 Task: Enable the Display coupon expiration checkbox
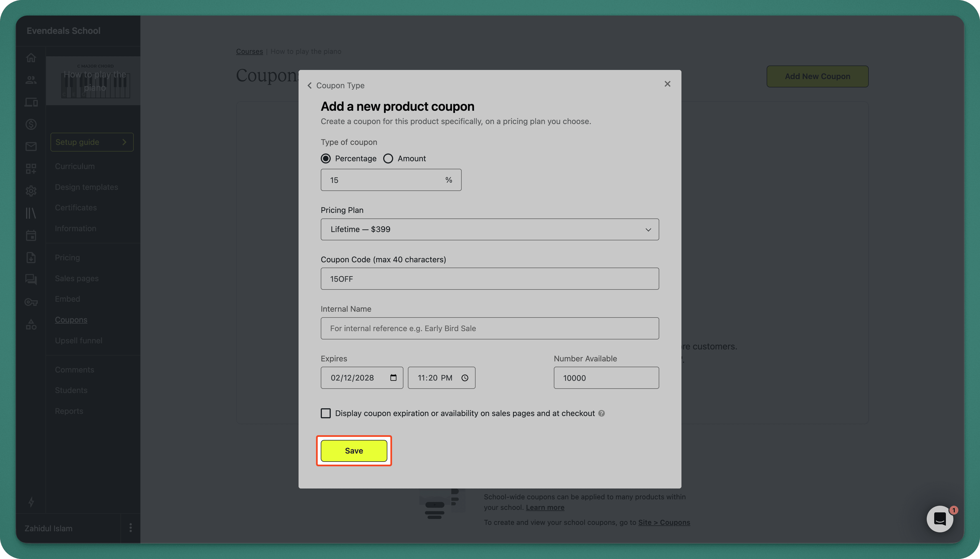325,413
